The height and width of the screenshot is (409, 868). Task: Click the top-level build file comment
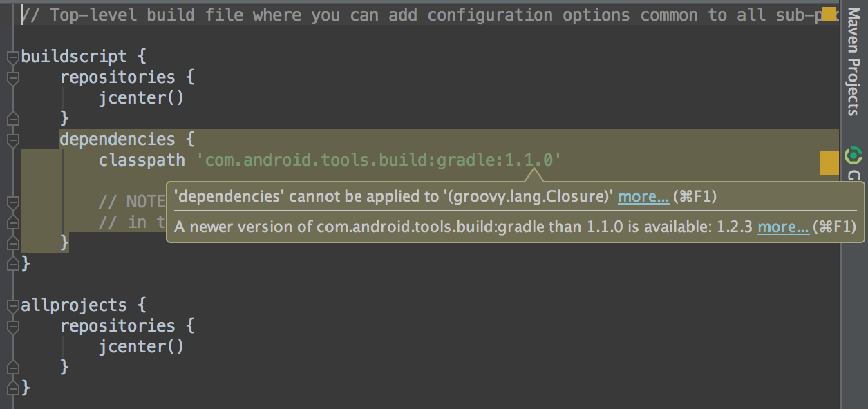(x=276, y=15)
